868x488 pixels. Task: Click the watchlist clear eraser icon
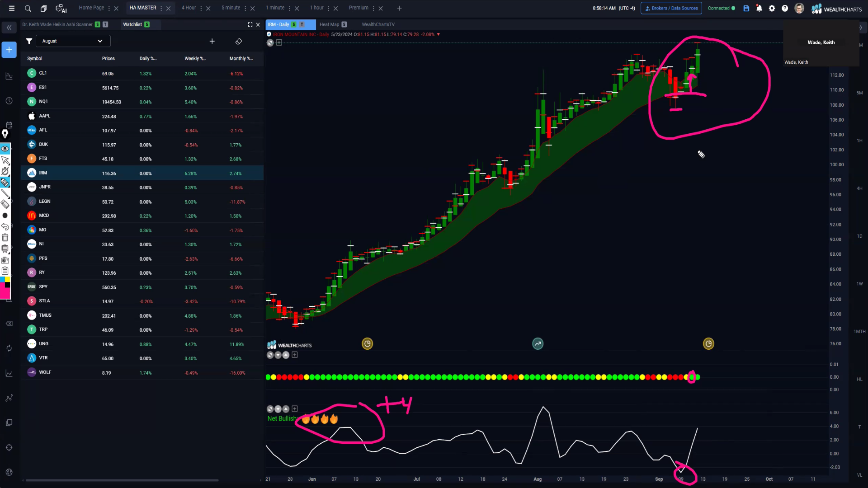pyautogui.click(x=239, y=41)
